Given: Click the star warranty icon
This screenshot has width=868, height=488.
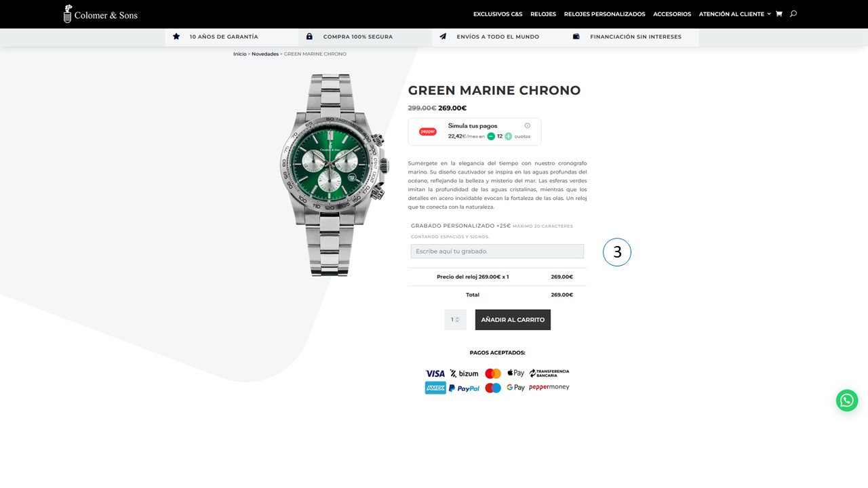Looking at the screenshot, I should click(176, 37).
